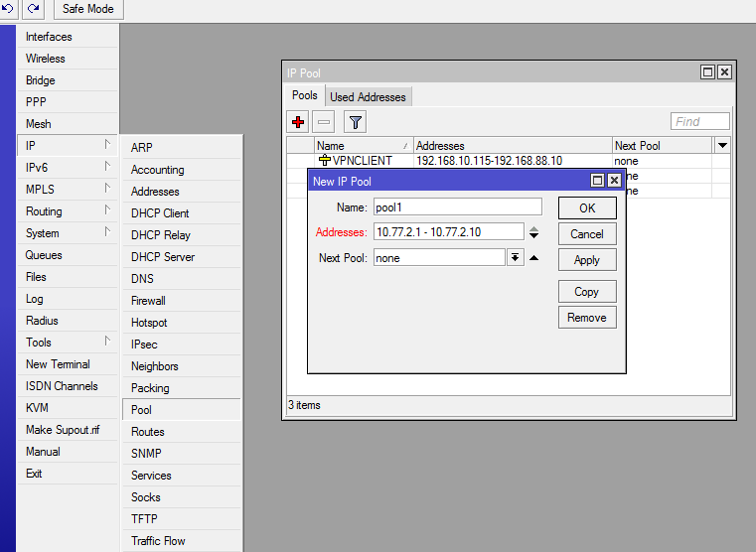The image size is (756, 552).
Task: Click the Addresses column header
Action: point(513,146)
